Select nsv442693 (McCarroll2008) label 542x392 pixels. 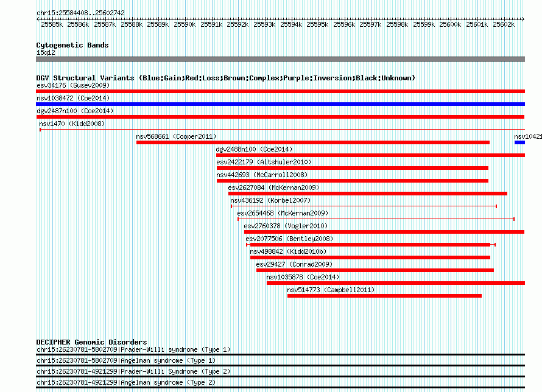pyautogui.click(x=262, y=175)
